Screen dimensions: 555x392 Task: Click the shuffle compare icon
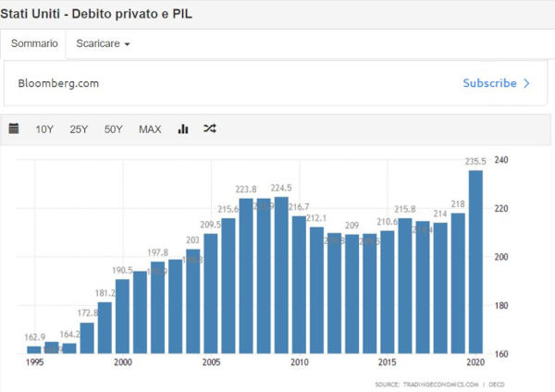click(210, 129)
